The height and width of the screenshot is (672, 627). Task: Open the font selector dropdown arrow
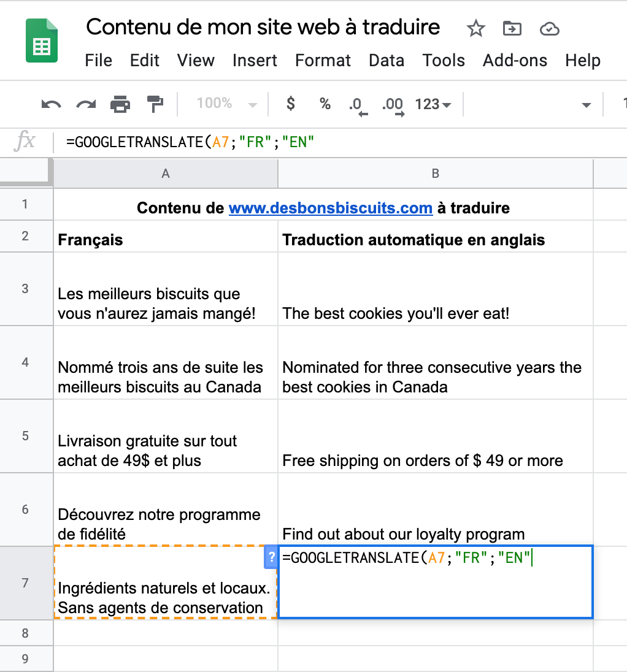587,105
